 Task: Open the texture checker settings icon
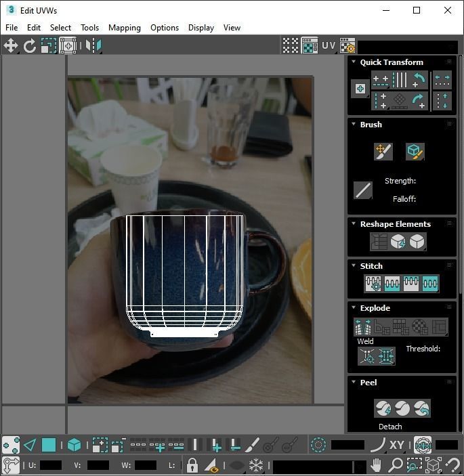click(x=347, y=45)
